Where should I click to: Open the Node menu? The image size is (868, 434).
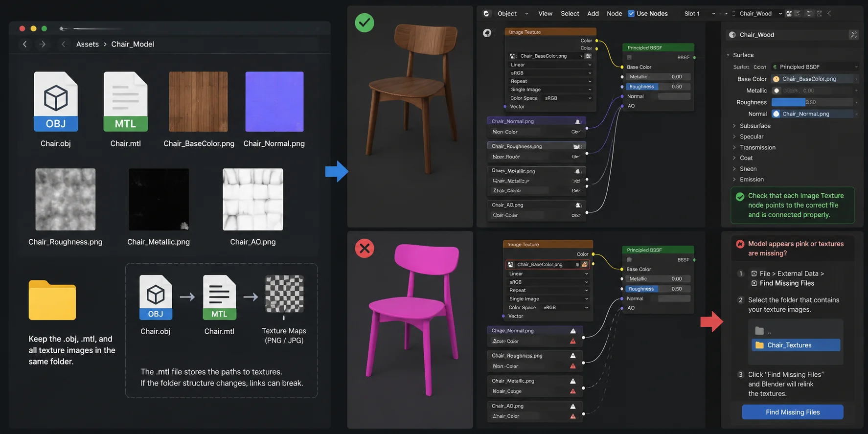tap(615, 14)
